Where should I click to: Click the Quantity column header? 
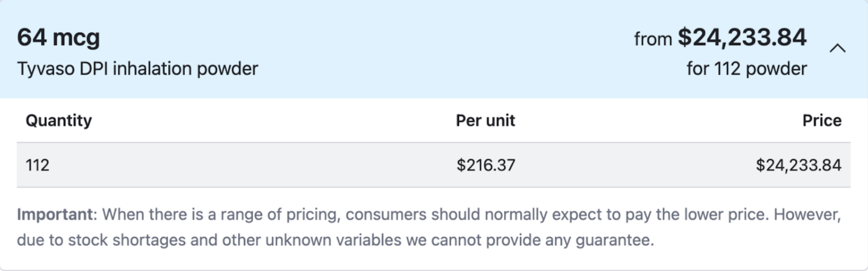click(x=58, y=121)
